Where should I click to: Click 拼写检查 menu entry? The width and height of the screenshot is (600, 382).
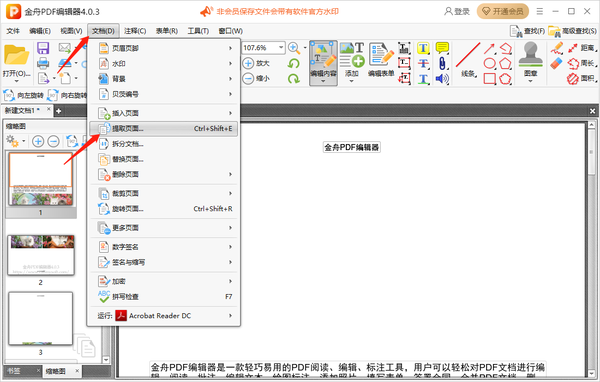click(163, 297)
